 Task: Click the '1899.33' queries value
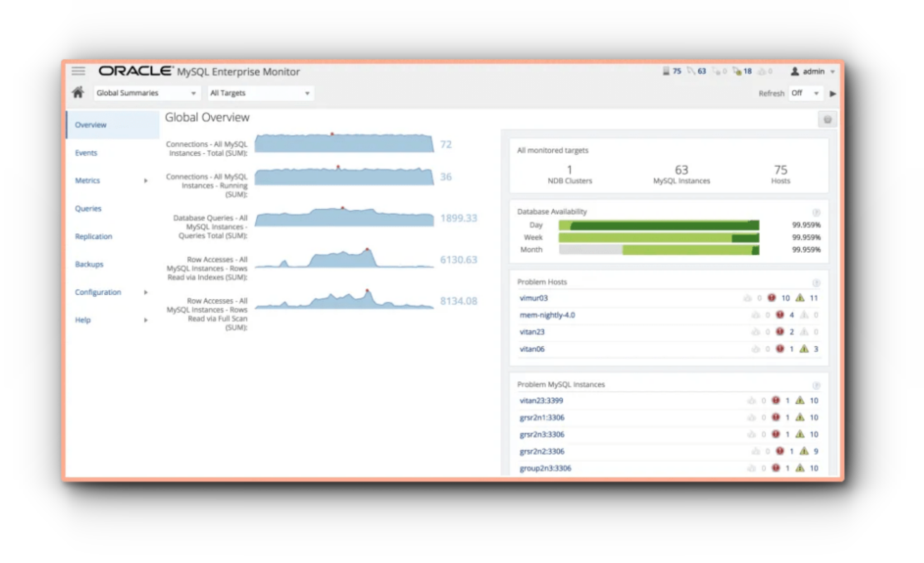point(458,218)
